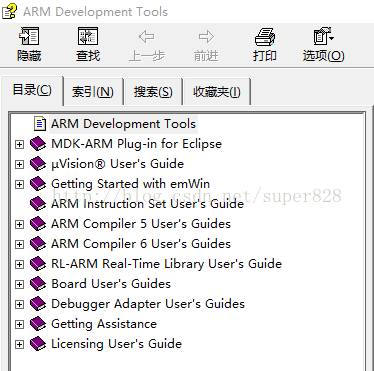This screenshot has height=371, width=374.
Task: Select Debugger Adapter User's Guides text
Action: click(148, 304)
